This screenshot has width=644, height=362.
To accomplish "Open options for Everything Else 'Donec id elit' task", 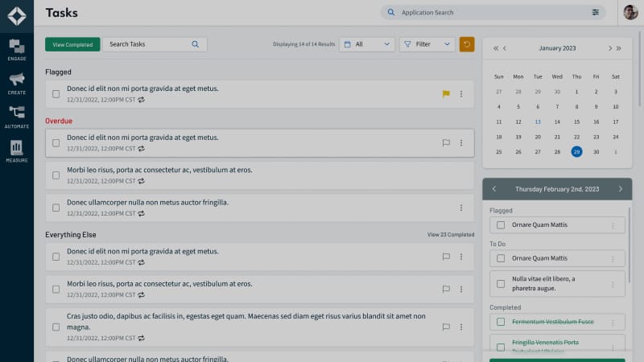I will [x=461, y=257].
